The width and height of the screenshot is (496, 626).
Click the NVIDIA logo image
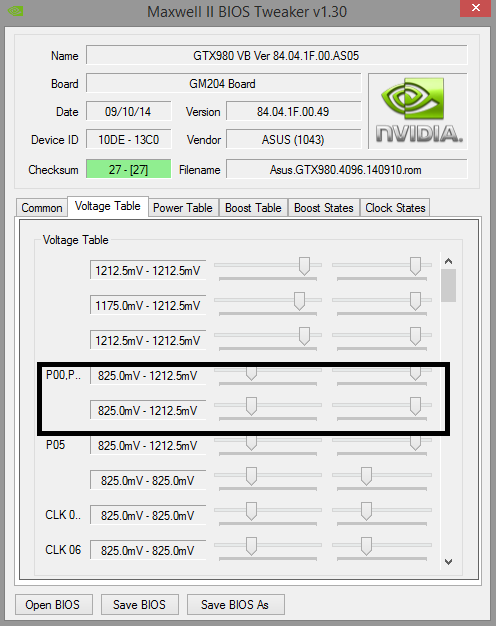[x=418, y=111]
